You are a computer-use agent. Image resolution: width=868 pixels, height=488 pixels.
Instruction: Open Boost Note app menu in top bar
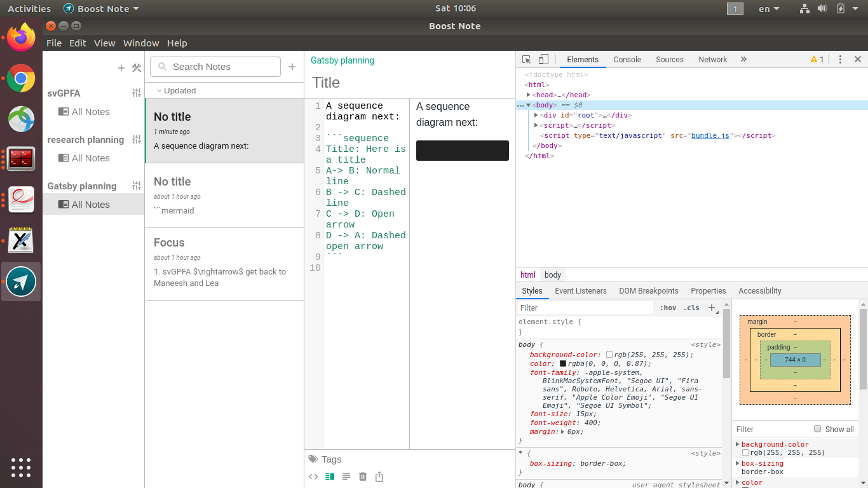(x=101, y=8)
